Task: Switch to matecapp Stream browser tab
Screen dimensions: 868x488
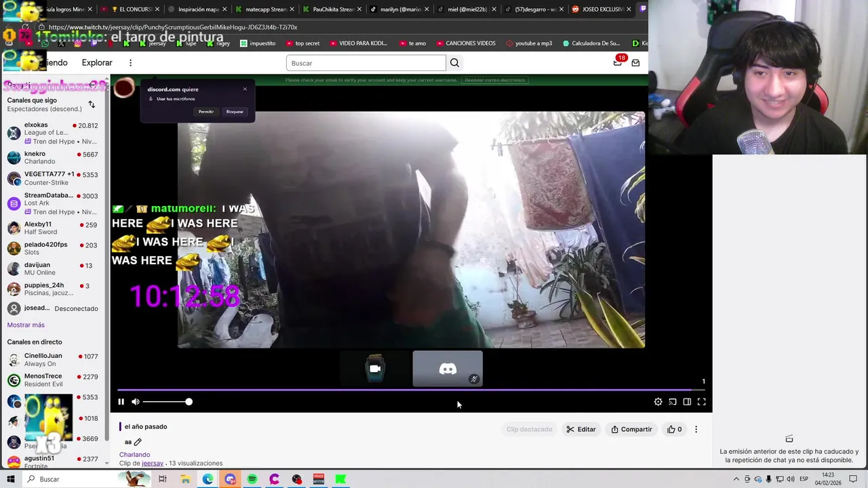Action: coord(264,9)
